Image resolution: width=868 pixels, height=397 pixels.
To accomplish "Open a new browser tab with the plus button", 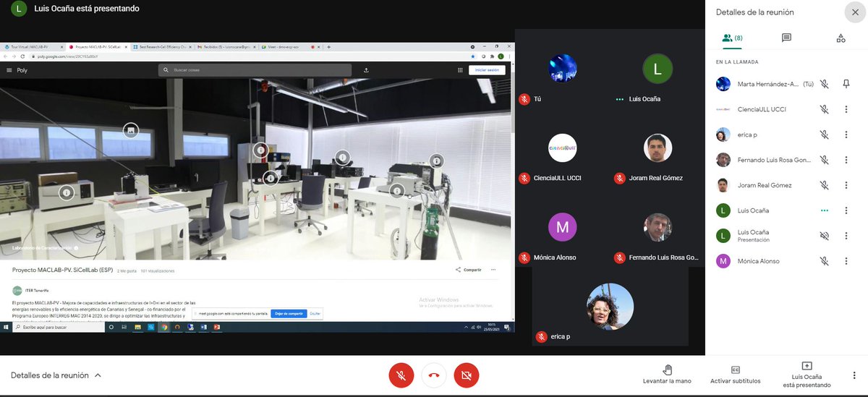I will coord(329,47).
